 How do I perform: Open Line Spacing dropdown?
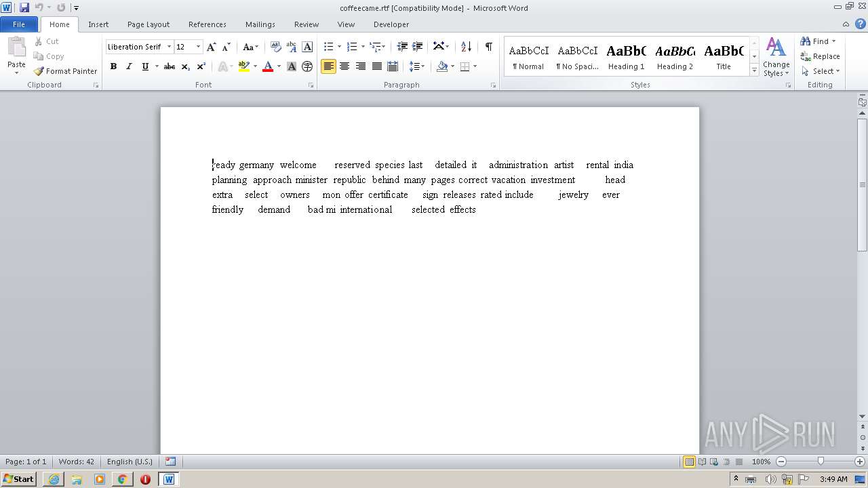pyautogui.click(x=417, y=66)
